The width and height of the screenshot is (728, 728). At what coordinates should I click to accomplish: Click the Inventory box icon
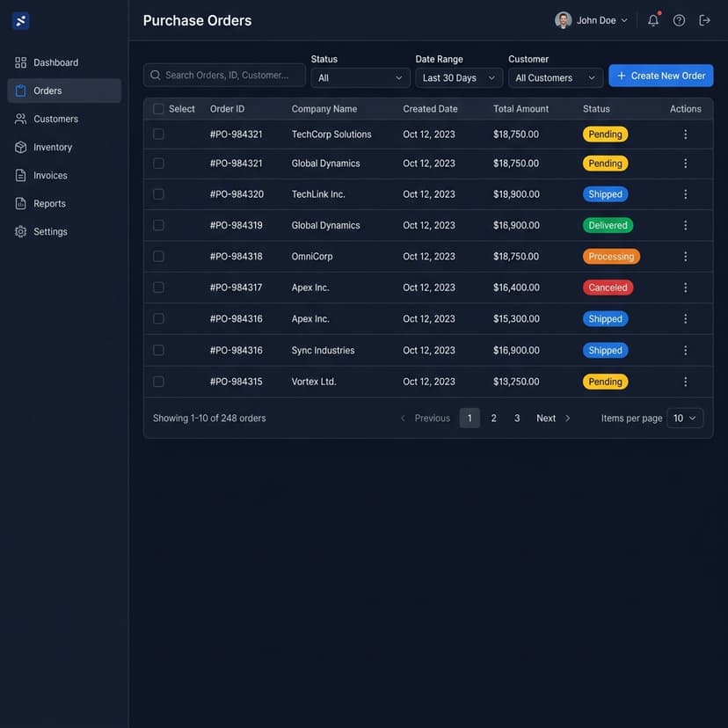(x=20, y=147)
